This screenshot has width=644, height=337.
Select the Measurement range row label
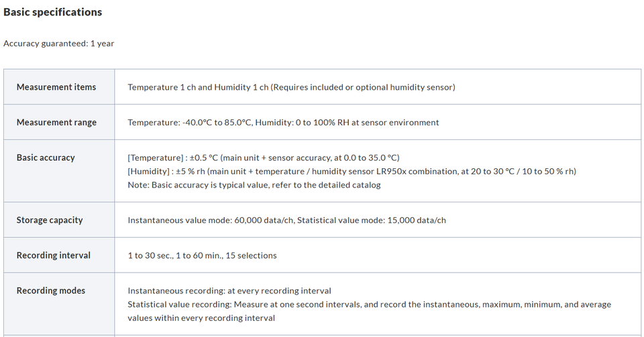pos(56,122)
